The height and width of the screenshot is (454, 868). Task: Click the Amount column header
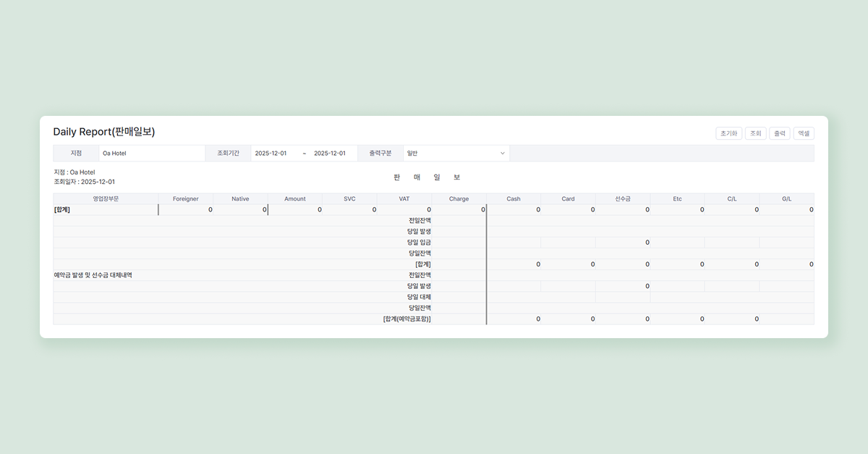tap(295, 198)
